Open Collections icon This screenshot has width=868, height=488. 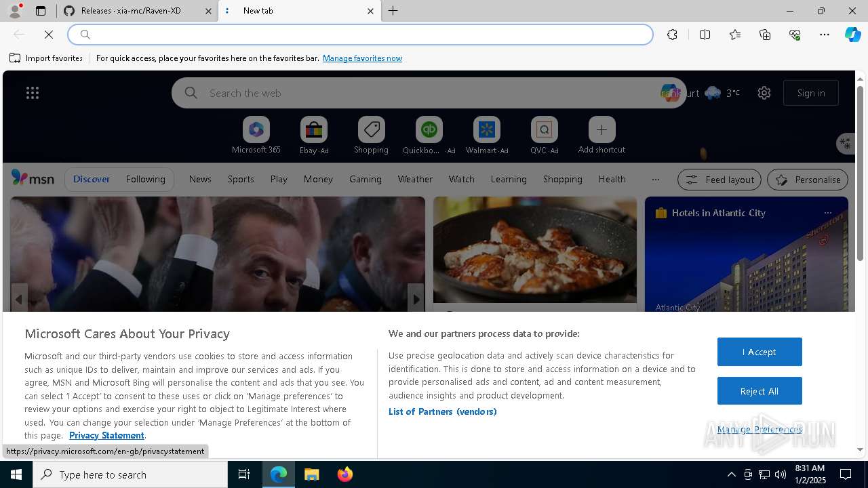coord(765,35)
